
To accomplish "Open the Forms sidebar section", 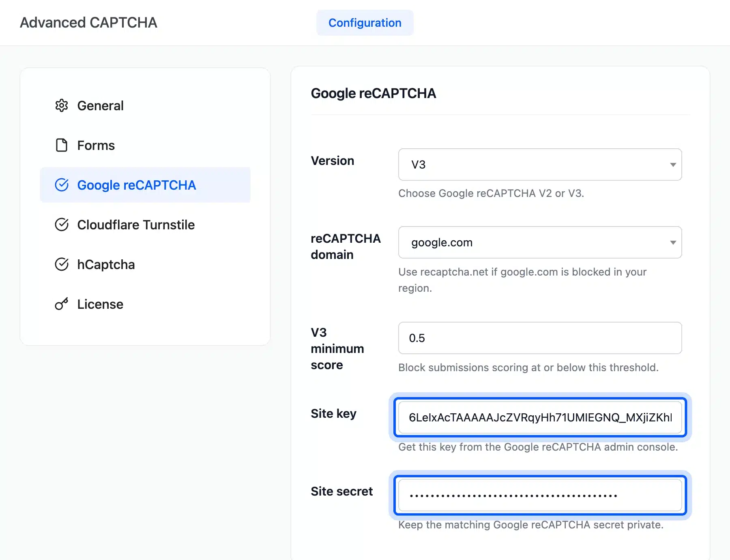I will click(x=145, y=145).
